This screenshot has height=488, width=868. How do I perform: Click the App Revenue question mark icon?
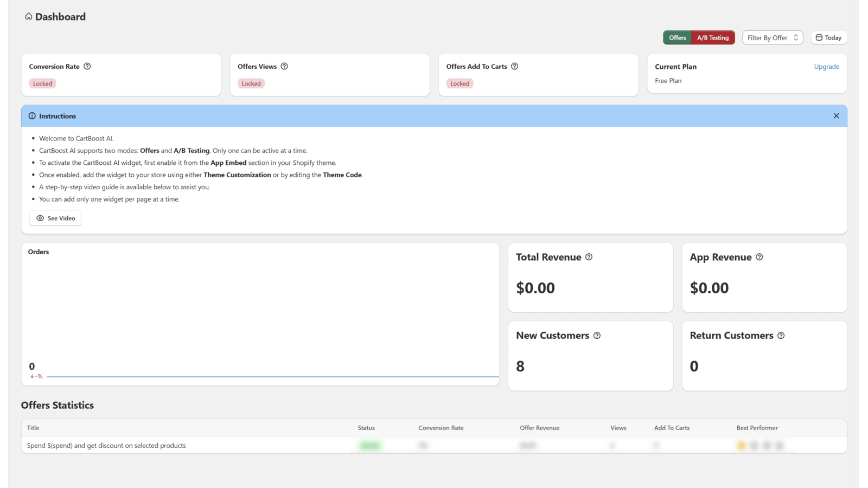759,257
